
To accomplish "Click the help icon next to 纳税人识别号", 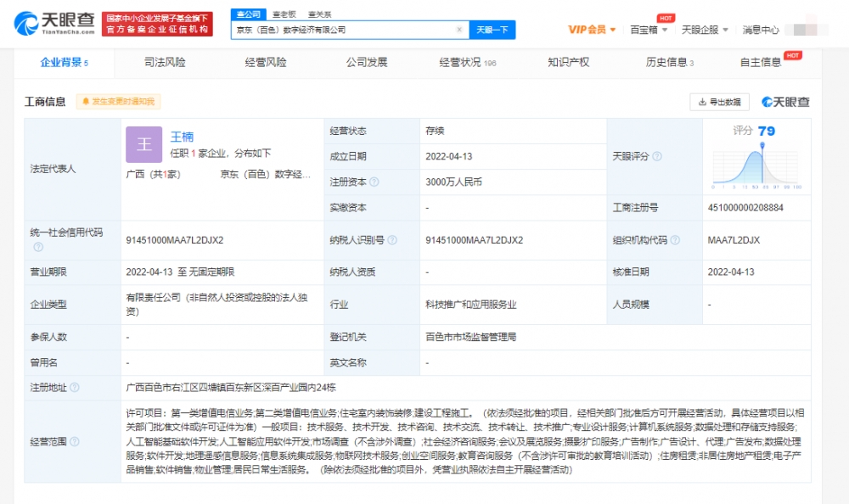I will point(392,240).
